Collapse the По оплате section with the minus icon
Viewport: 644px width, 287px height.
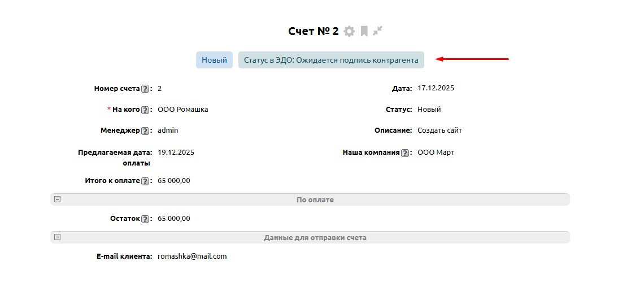[x=57, y=199]
